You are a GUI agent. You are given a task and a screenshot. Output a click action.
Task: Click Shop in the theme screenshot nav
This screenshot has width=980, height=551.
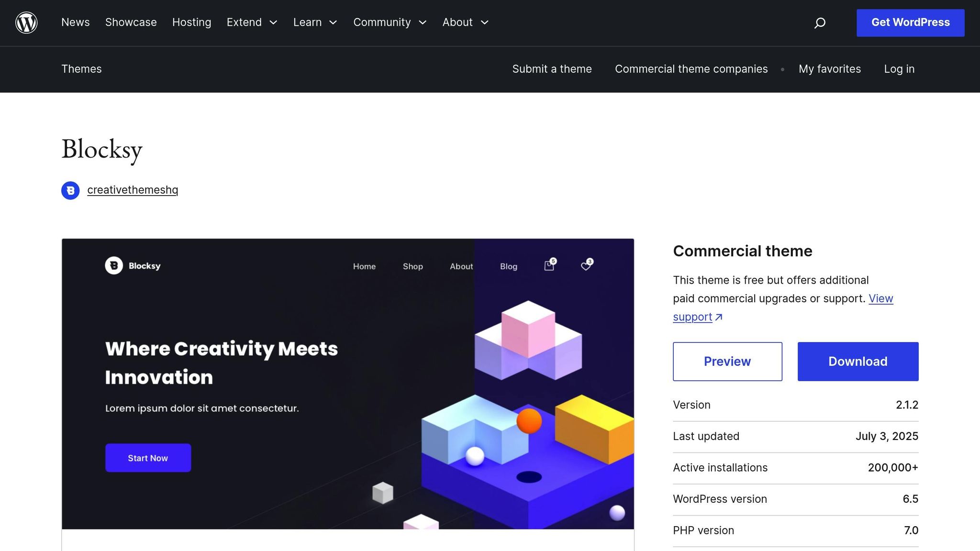click(x=412, y=266)
